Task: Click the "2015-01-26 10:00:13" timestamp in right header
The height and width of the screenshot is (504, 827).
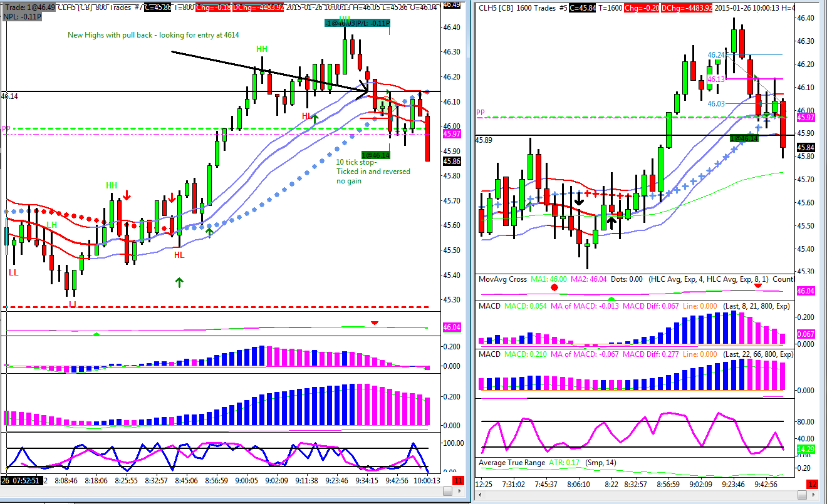Action: (x=747, y=8)
